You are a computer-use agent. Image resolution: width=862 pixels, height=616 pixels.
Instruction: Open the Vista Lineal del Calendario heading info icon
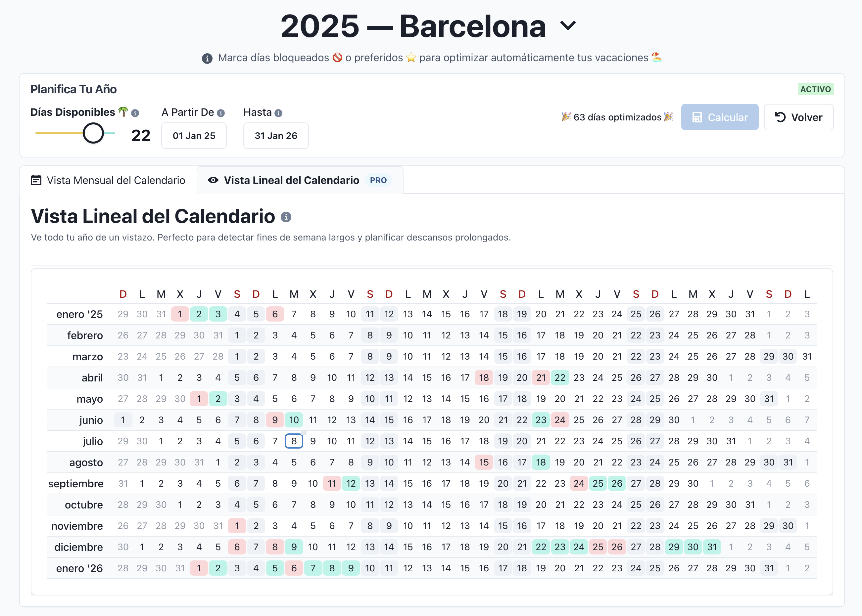(x=286, y=217)
